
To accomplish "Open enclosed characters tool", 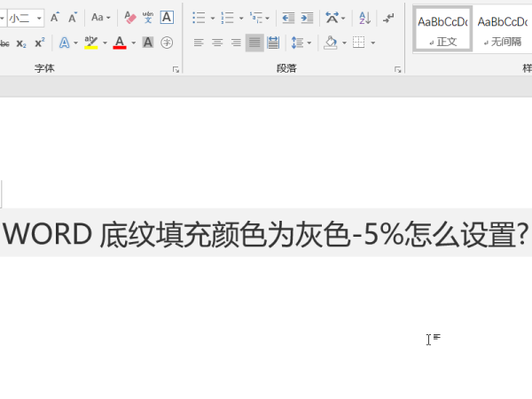I will [167, 43].
